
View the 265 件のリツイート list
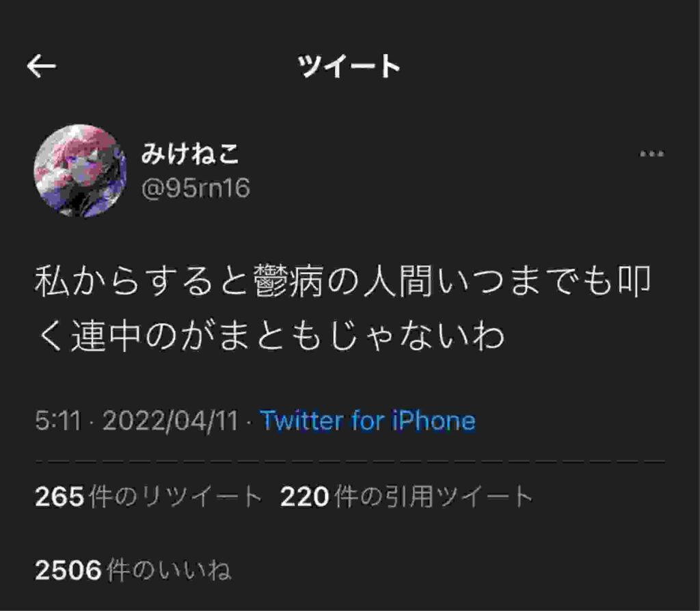pyautogui.click(x=148, y=496)
